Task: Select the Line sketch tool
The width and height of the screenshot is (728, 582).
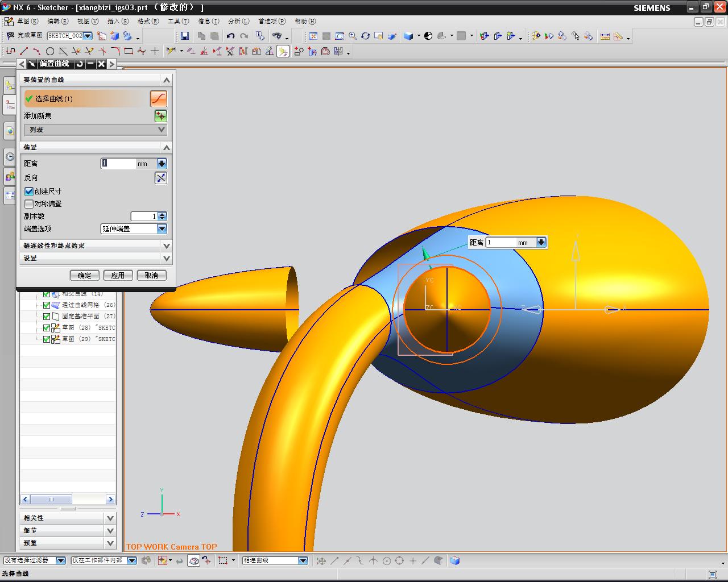Action: click(24, 51)
